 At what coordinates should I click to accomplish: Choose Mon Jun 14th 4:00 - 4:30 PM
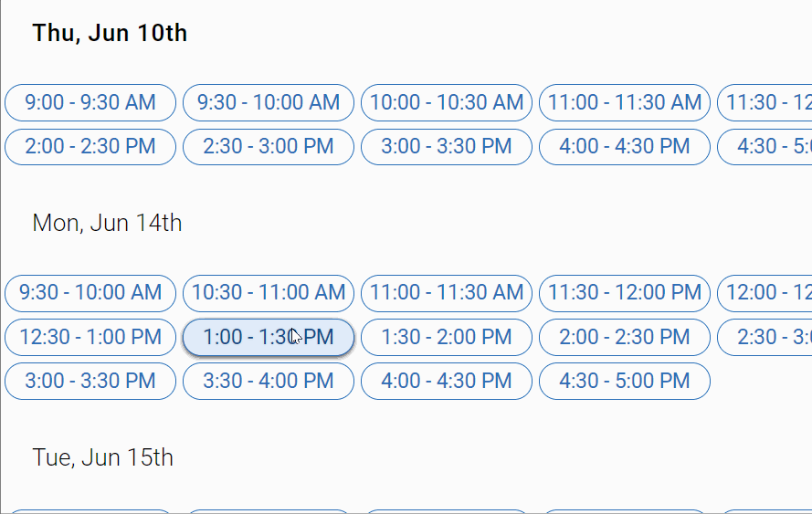tap(447, 381)
